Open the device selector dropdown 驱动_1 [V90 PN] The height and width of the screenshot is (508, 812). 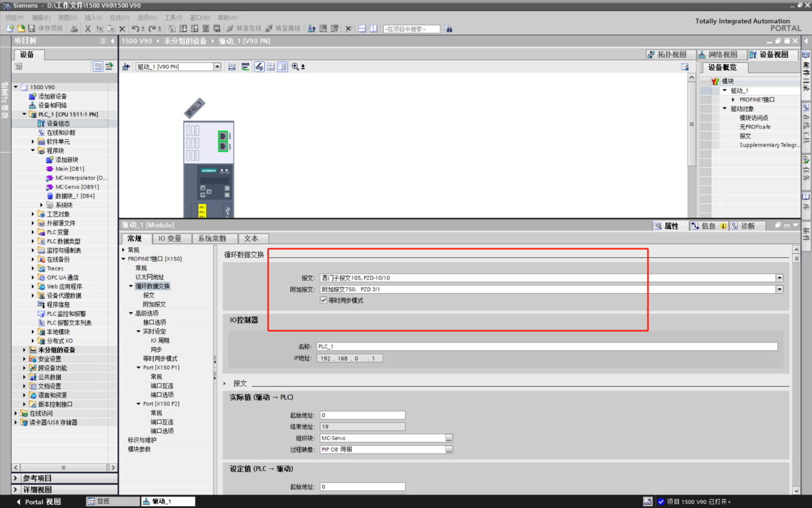click(x=217, y=67)
